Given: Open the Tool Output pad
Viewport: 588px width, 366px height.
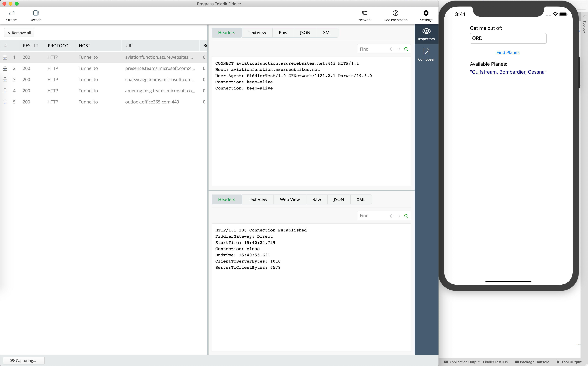Looking at the screenshot, I should point(569,362).
